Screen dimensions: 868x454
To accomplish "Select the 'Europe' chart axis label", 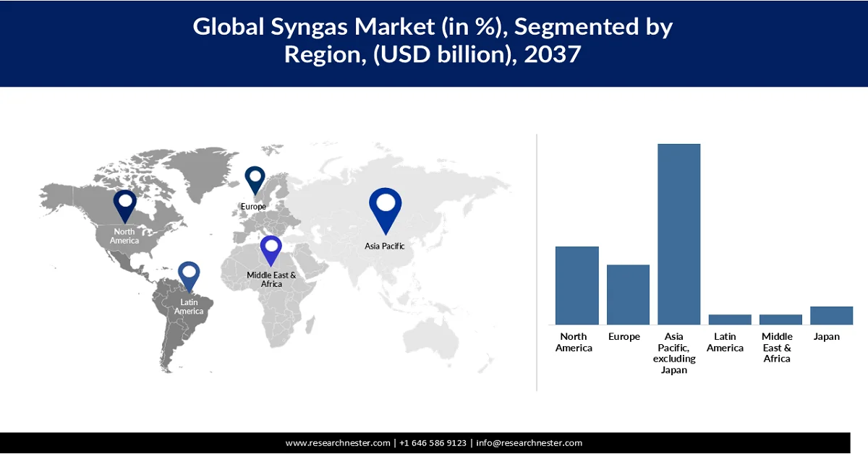I will (624, 337).
